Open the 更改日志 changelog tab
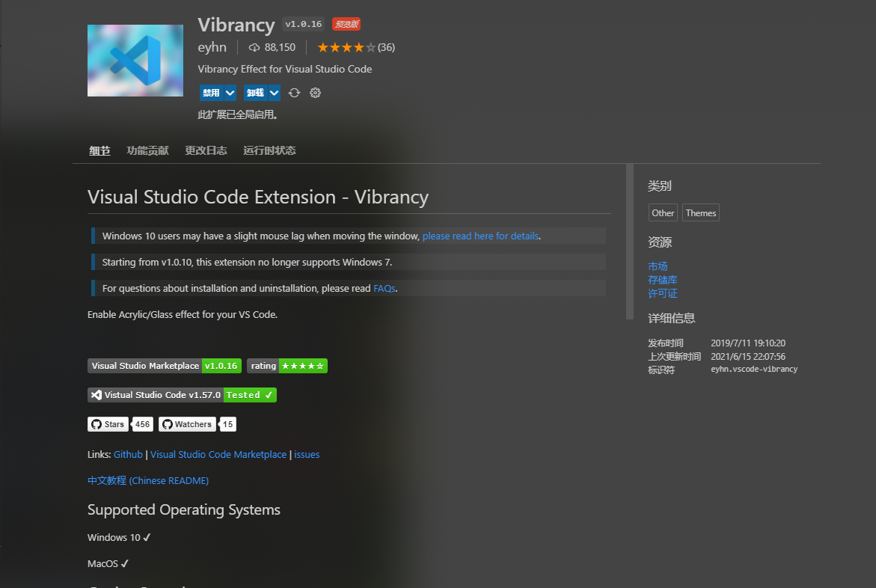Viewport: 876px width, 588px height. tap(206, 150)
